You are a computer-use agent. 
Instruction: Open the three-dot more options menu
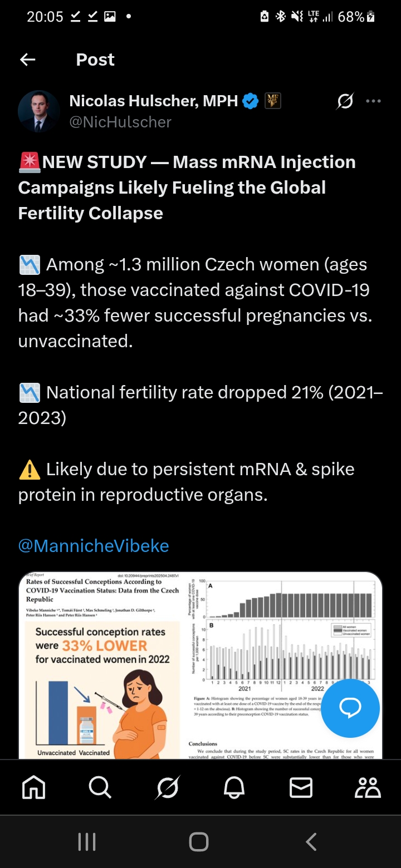(373, 101)
